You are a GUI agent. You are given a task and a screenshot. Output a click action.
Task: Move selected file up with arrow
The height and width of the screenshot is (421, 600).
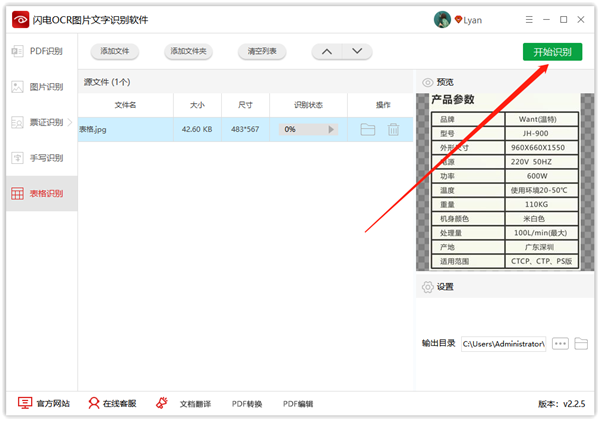coord(327,51)
